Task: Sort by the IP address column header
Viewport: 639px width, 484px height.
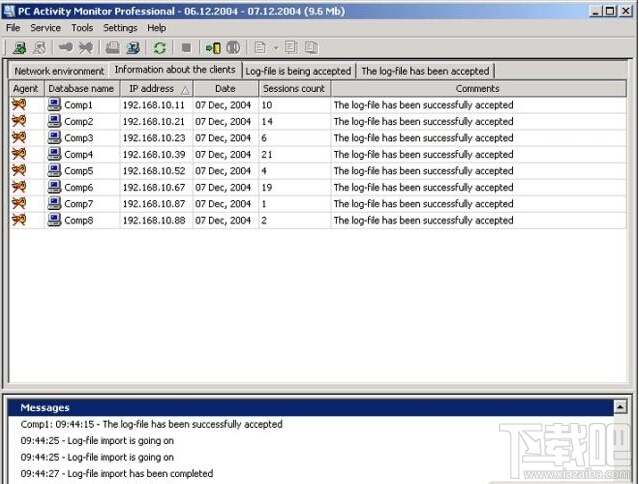Action: 156,88
